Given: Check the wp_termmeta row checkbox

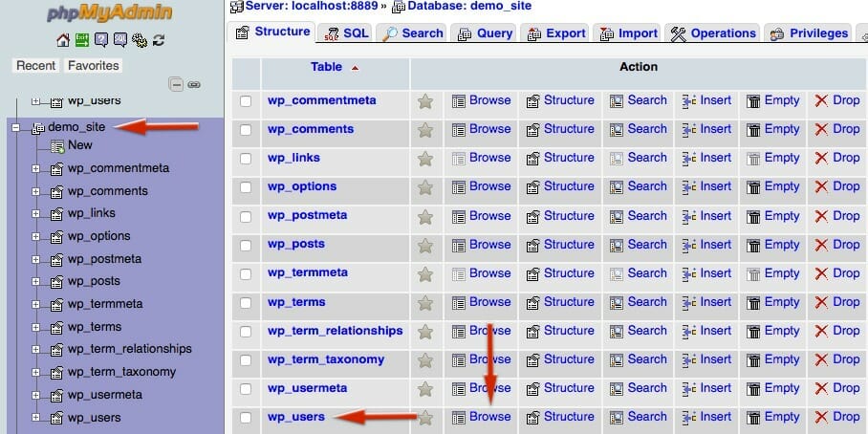Looking at the screenshot, I should [246, 274].
